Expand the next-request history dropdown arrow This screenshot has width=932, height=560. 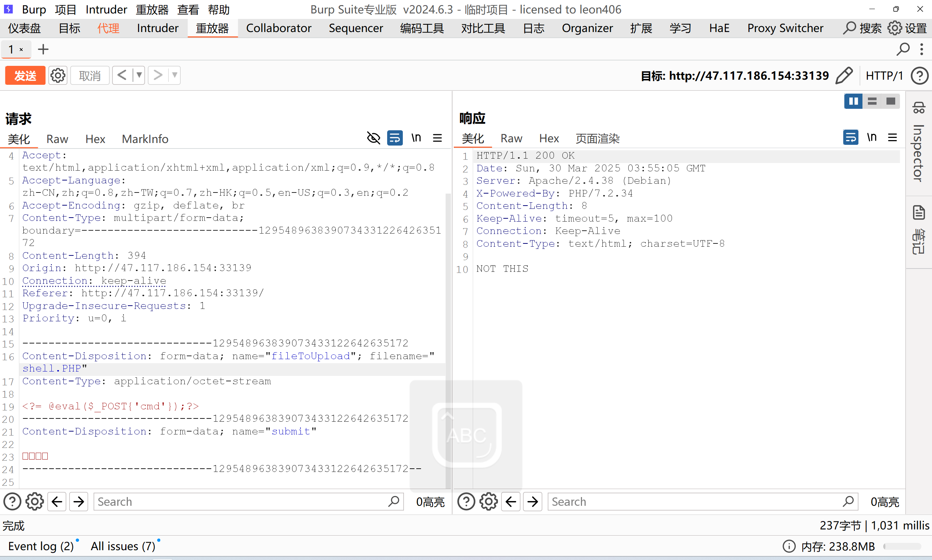(174, 75)
